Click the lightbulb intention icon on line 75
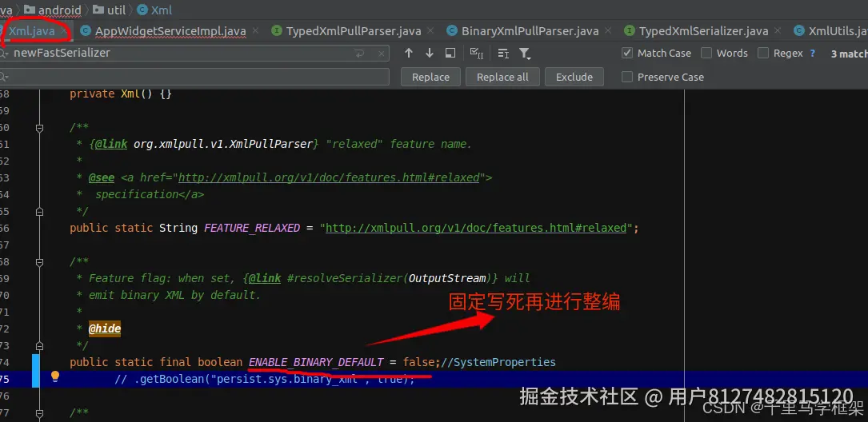 (55, 376)
